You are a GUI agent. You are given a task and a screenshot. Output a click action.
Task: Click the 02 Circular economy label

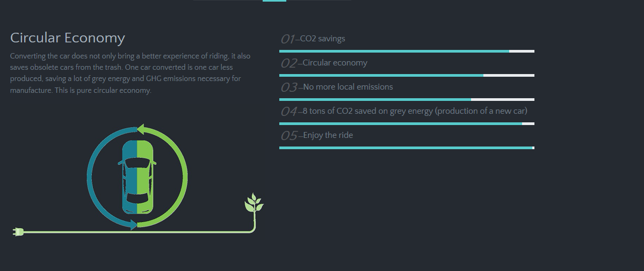[324, 63]
